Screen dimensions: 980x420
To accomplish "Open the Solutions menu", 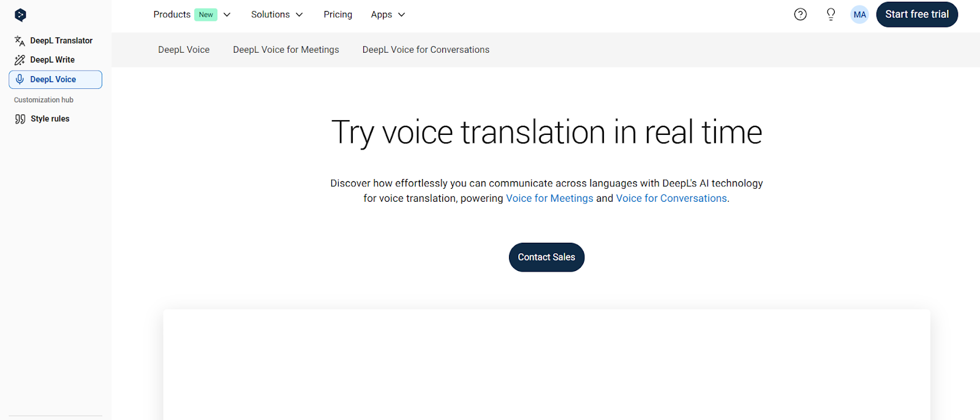I will 270,14.
